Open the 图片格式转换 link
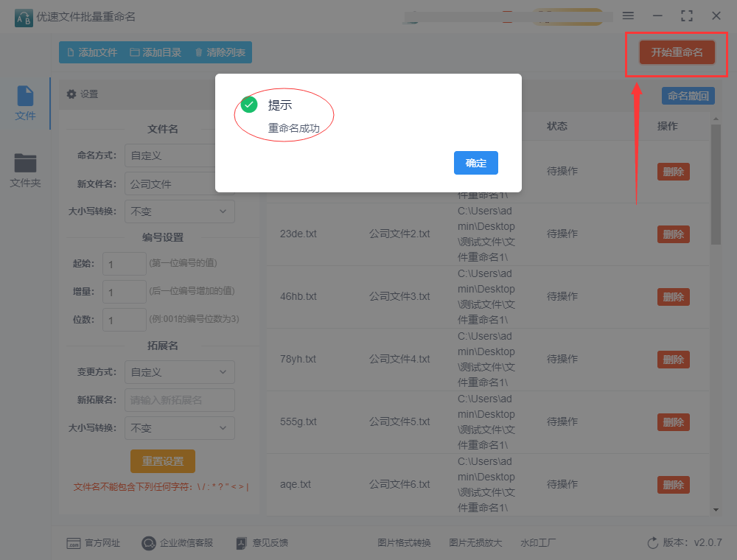This screenshot has height=560, width=737. point(404,543)
